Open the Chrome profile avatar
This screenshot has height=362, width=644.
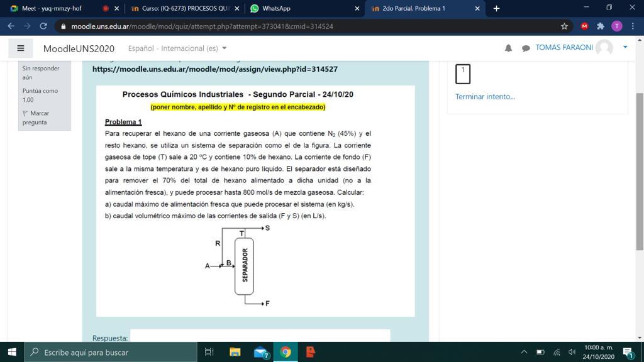click(x=617, y=26)
